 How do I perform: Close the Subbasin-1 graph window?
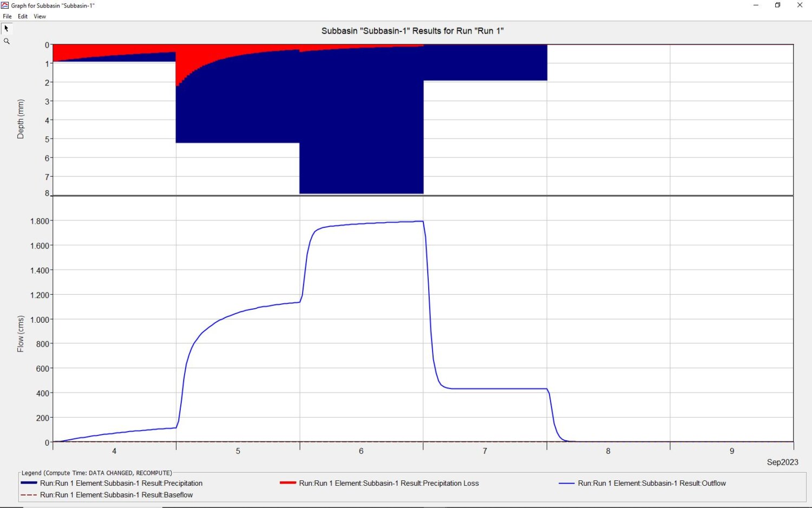[800, 5]
